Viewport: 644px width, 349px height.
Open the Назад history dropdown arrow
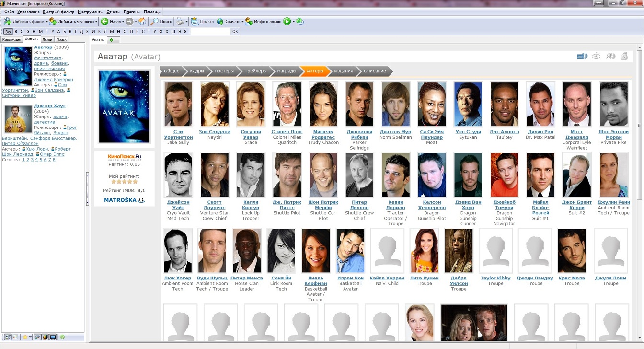[123, 22]
